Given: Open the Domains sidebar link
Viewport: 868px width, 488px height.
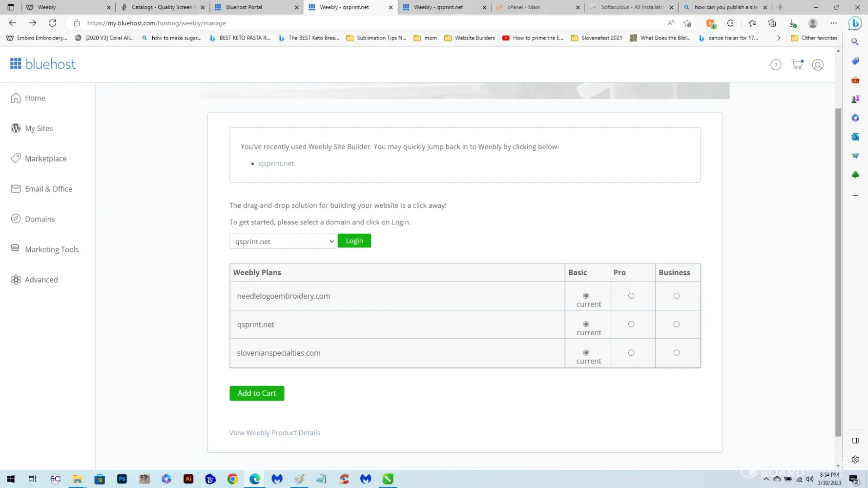Looking at the screenshot, I should coord(33,219).
